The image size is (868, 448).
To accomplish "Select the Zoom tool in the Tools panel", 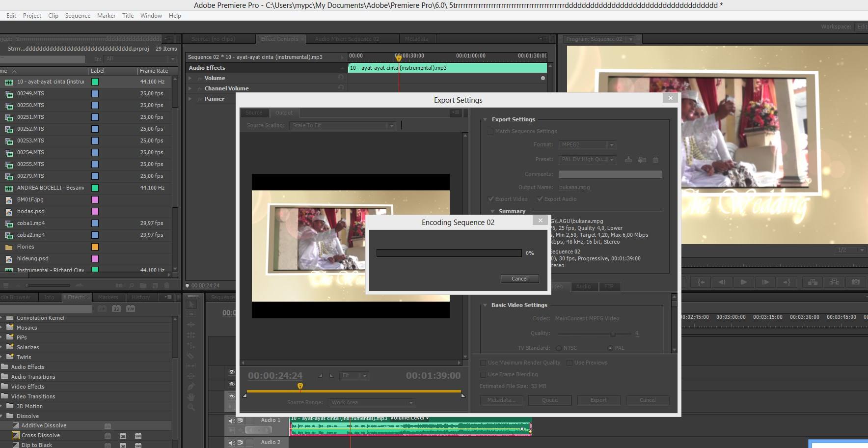I will [x=191, y=407].
